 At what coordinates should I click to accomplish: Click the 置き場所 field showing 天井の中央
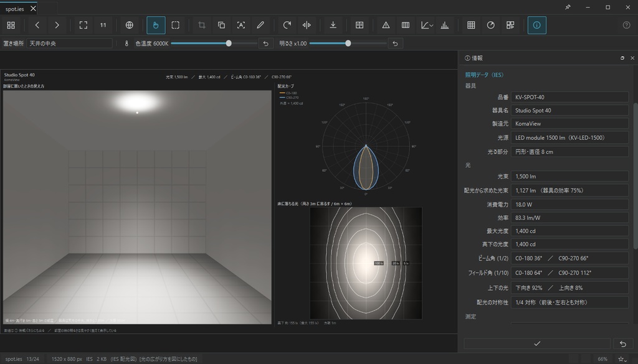tap(70, 44)
